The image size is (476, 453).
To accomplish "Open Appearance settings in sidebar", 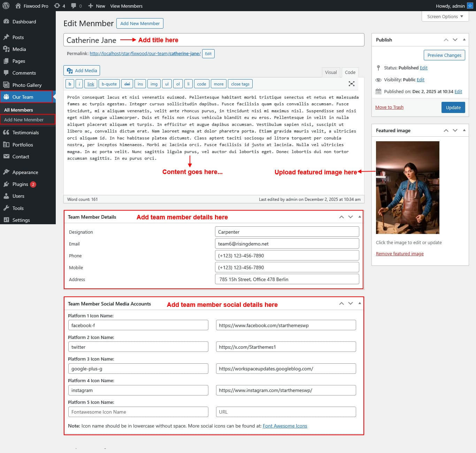I will point(25,172).
